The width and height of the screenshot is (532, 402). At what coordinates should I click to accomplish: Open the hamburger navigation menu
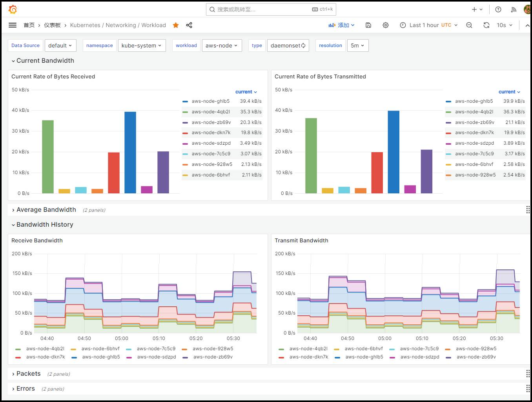tap(13, 25)
